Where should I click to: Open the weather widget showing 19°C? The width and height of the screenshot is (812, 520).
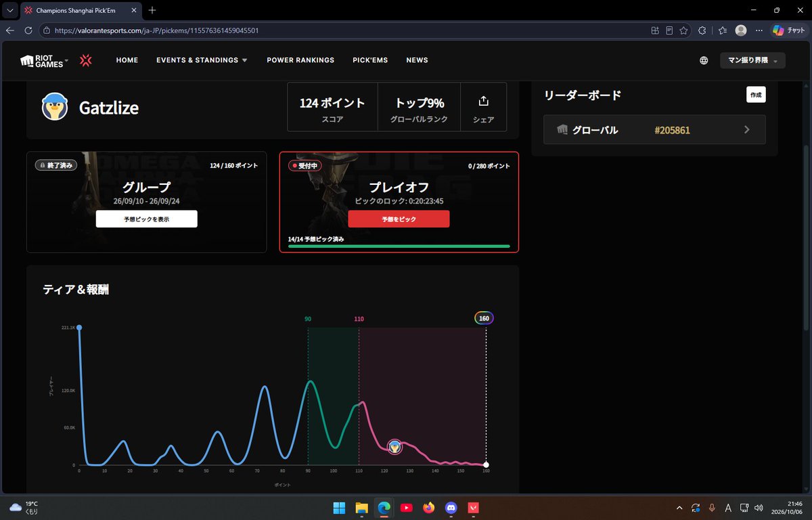click(24, 507)
